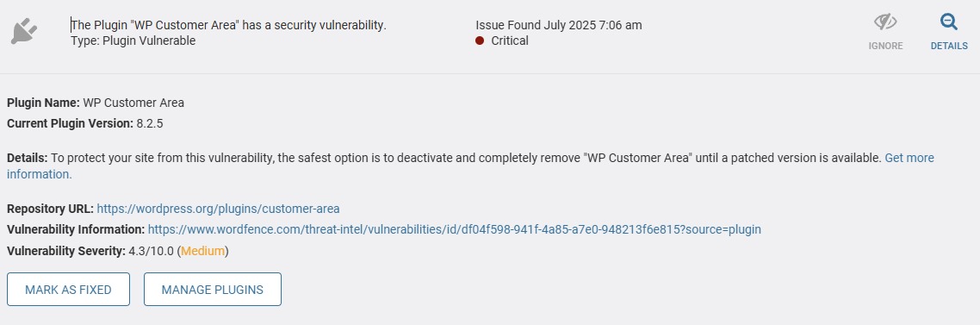Click the 4.3/10.0 vulnerability severity score
The height and width of the screenshot is (325, 980).
(x=152, y=251)
